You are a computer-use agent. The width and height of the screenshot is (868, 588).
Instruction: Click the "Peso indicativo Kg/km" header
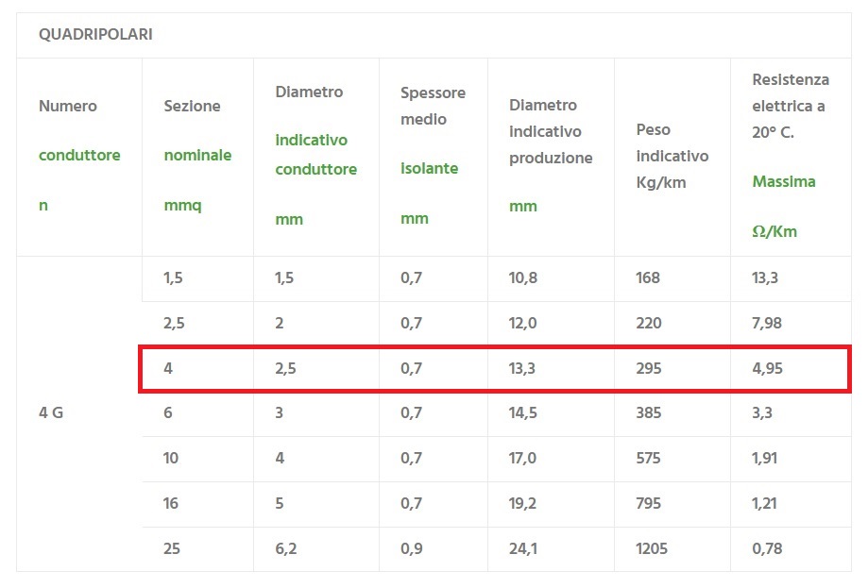tap(672, 156)
